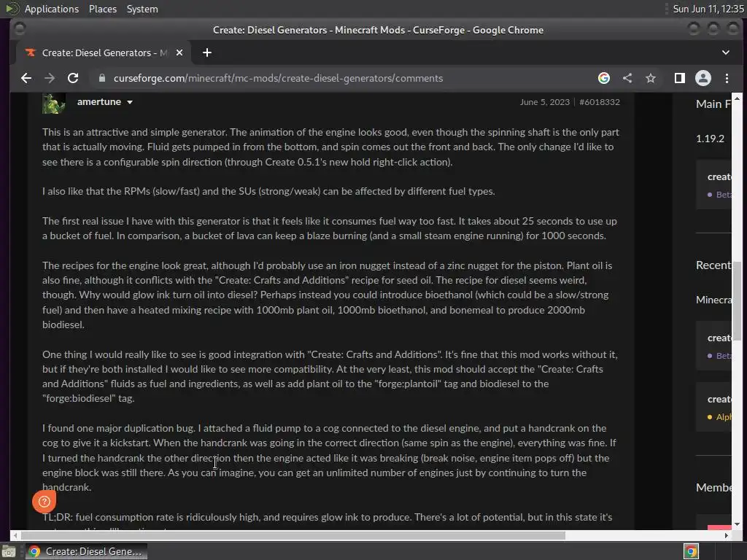This screenshot has width=747, height=560.
Task: Open the Places menu
Action: coord(103,9)
